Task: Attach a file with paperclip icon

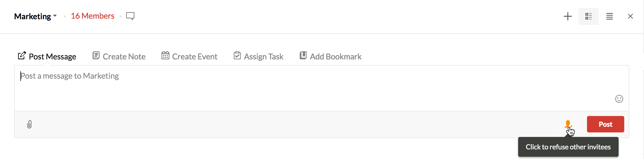Action: (29, 124)
